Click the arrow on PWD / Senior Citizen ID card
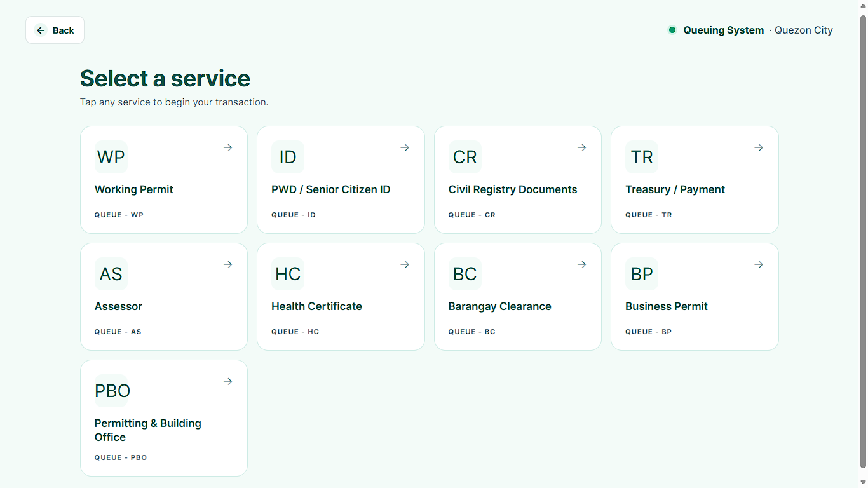Viewport: 868px width, 488px height. point(405,147)
